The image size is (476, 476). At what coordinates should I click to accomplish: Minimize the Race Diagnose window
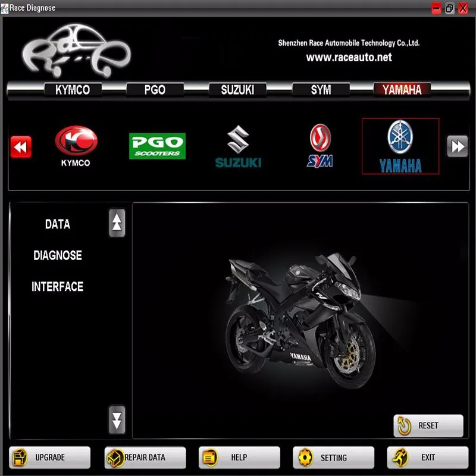point(436,8)
